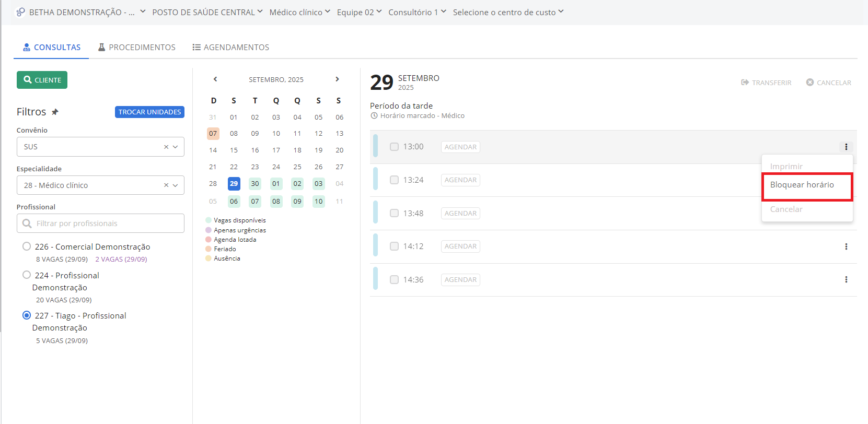Open three-dot menu for 14:36 slot
Image resolution: width=868 pixels, height=424 pixels.
(846, 280)
